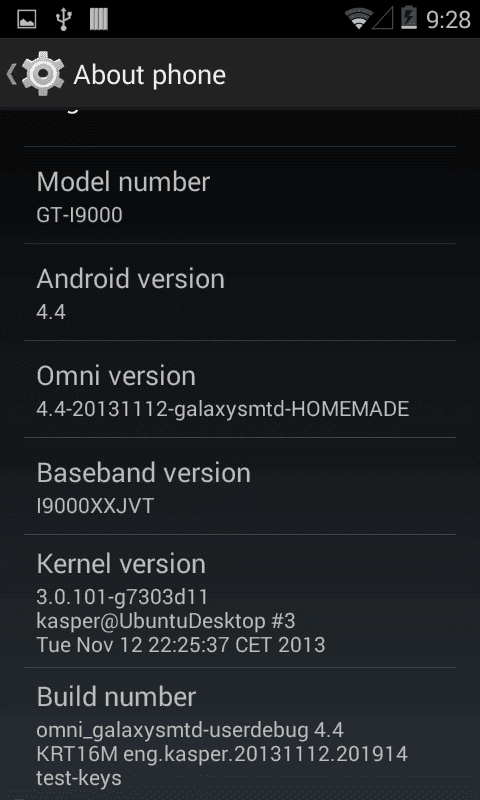
Task: Tap the battery charging icon
Action: (409, 18)
